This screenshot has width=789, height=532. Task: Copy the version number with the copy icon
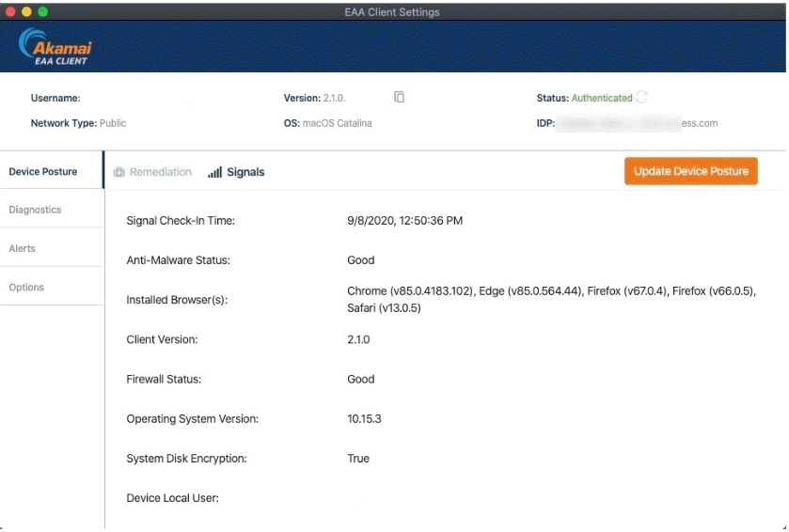399,97
